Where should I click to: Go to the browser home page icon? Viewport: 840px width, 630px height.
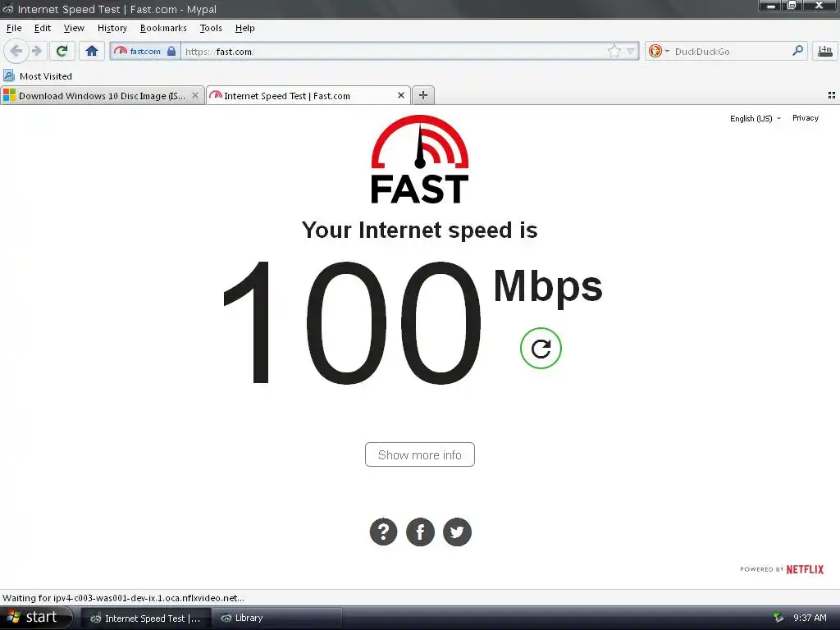click(92, 51)
